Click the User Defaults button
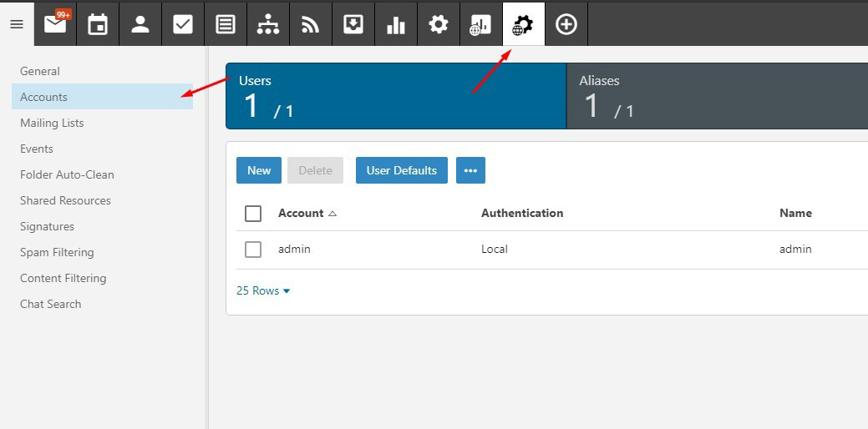 pyautogui.click(x=401, y=170)
